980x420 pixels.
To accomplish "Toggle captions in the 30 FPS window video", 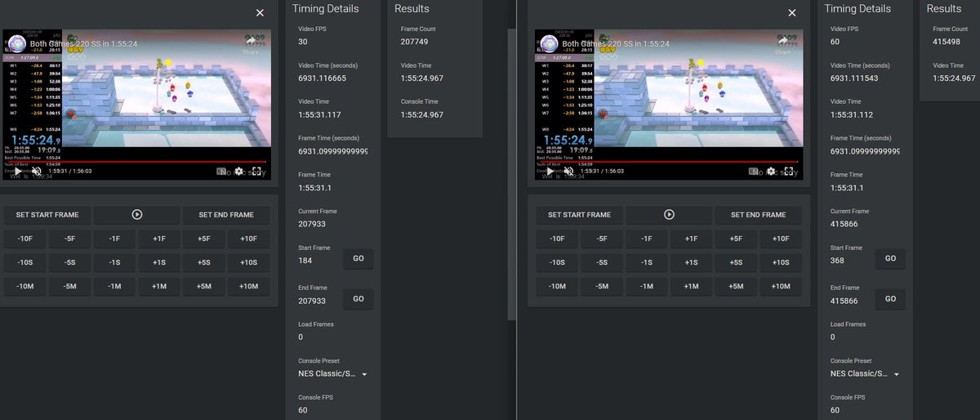I will (x=221, y=172).
